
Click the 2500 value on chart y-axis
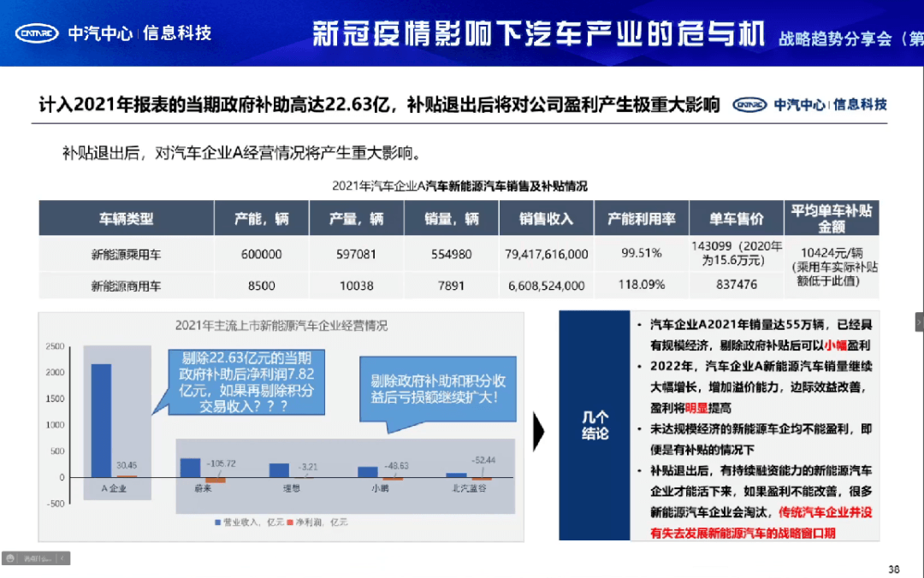55,346
